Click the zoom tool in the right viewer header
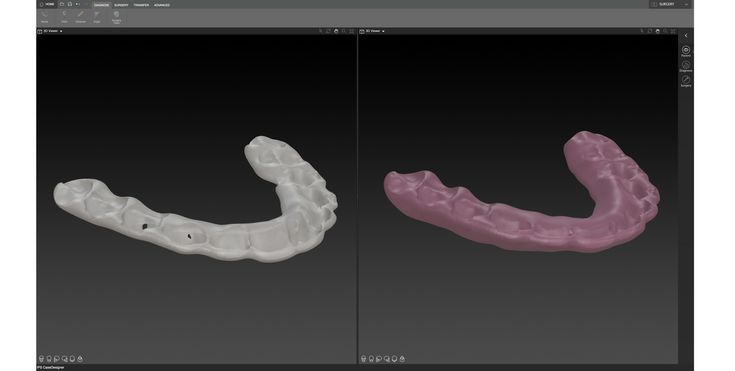The width and height of the screenshot is (735, 371). tap(665, 31)
